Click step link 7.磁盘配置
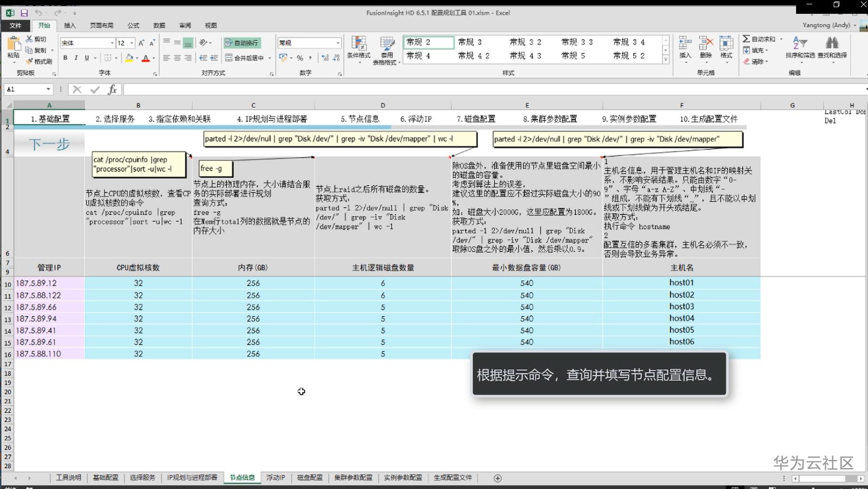 476,119
